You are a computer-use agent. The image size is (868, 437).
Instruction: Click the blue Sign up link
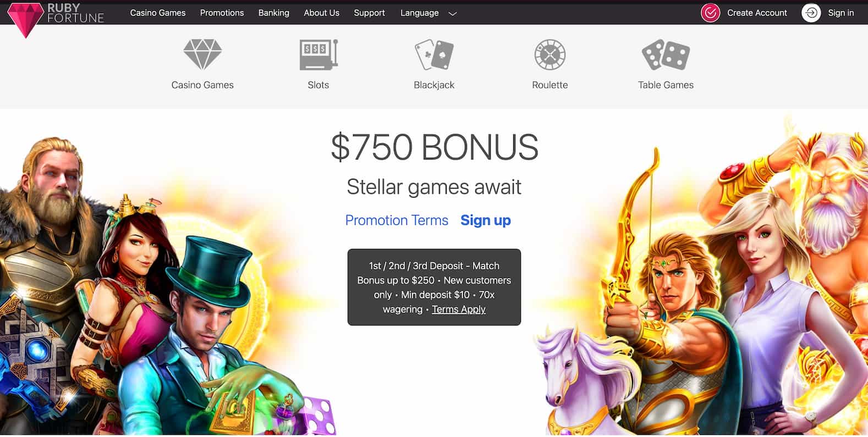pos(486,220)
